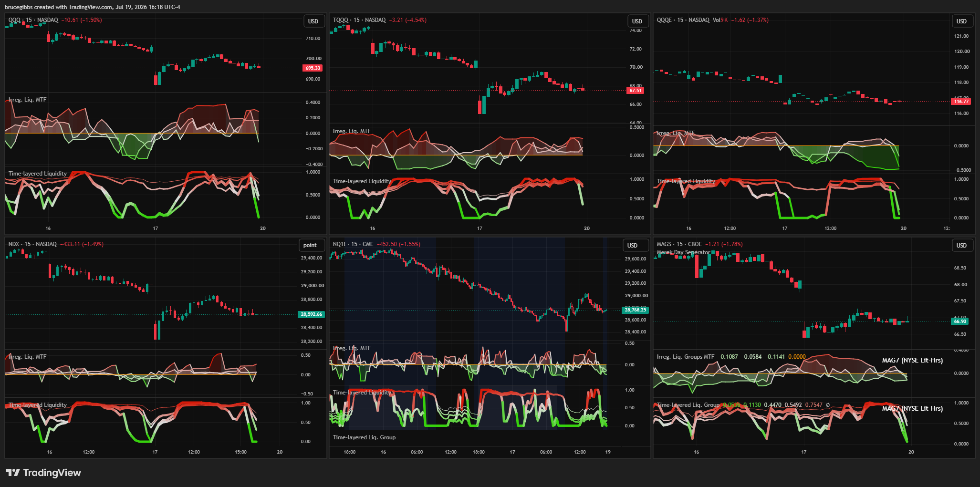This screenshot has height=487, width=980.
Task: Click 'Time-layered Liq. Group' label in MAGS chart
Action: pyautogui.click(x=688, y=405)
